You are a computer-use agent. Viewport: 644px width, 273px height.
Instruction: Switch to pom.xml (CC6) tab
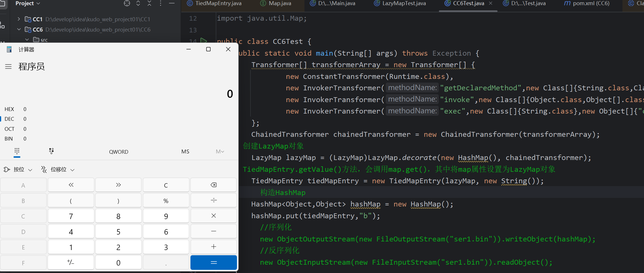(x=587, y=3)
